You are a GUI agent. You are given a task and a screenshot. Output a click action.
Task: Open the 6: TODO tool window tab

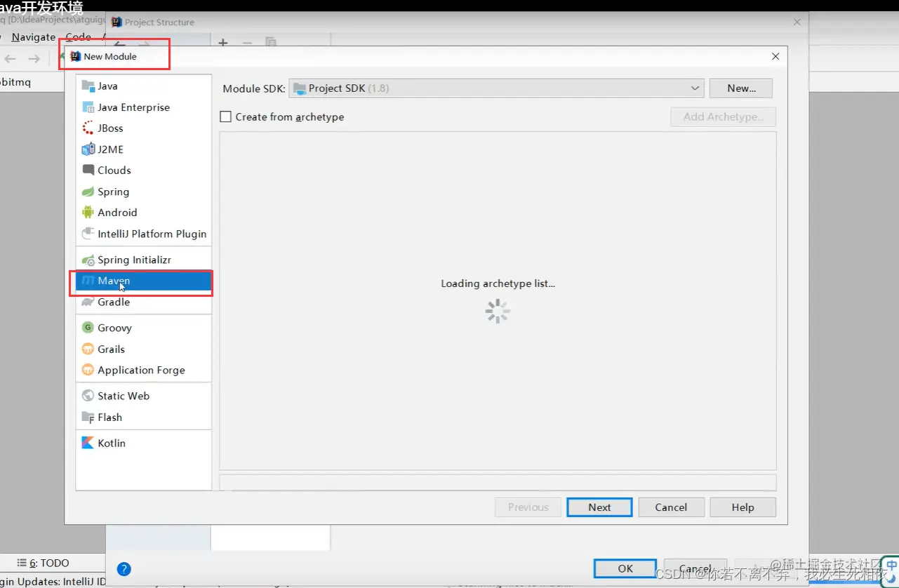pos(44,563)
